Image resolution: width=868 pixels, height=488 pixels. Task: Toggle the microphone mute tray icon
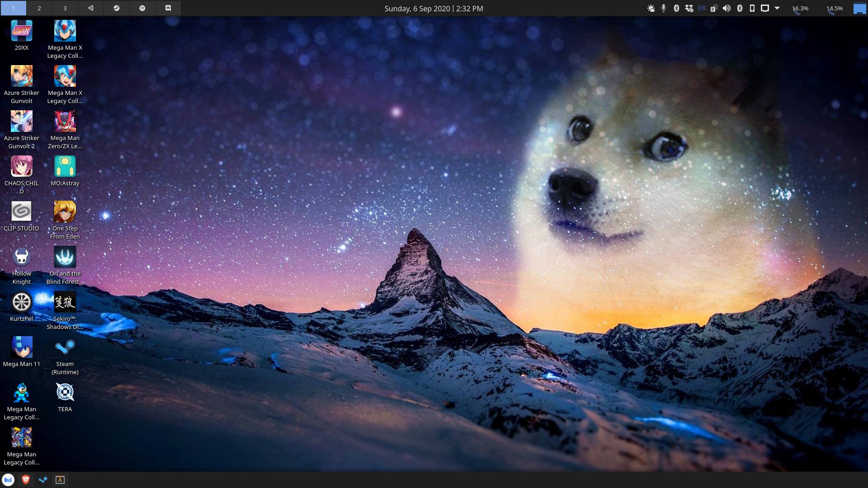pyautogui.click(x=664, y=8)
